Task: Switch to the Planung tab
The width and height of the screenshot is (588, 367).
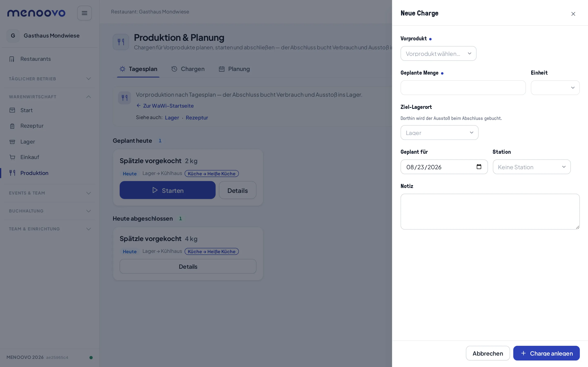Action: click(234, 69)
